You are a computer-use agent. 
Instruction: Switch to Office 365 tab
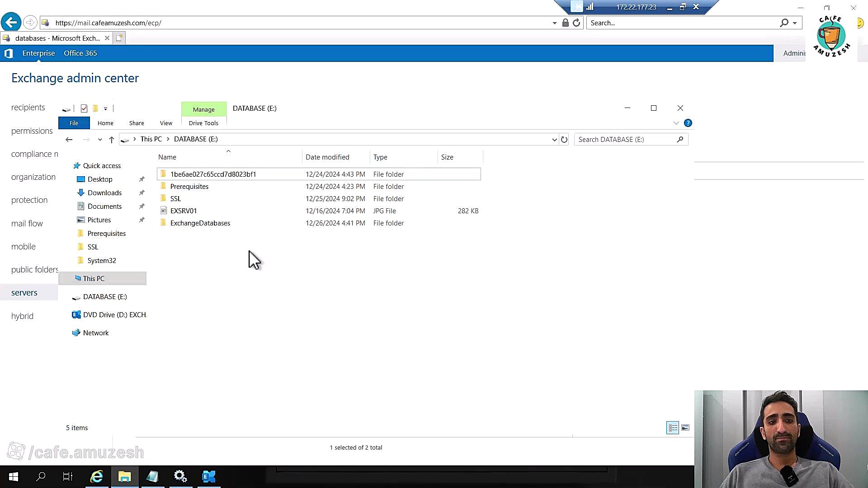point(80,53)
